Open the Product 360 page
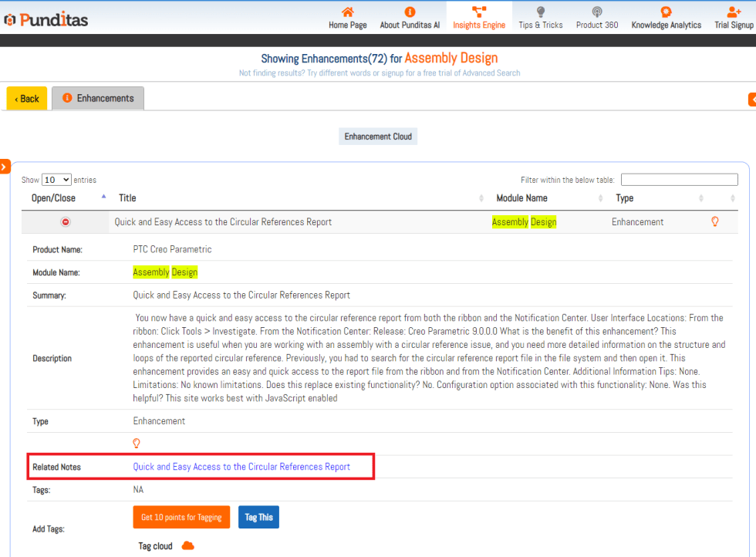The width and height of the screenshot is (756, 557). coord(596,18)
